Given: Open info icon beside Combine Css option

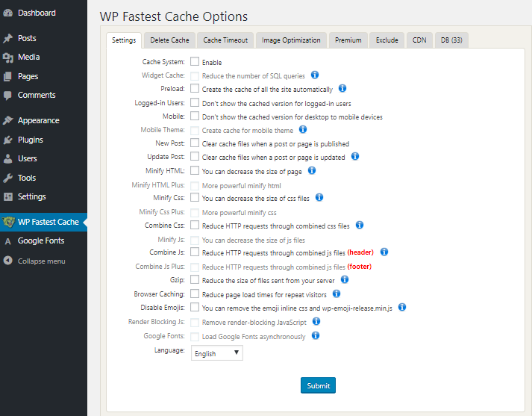Looking at the screenshot, I should pos(360,225).
